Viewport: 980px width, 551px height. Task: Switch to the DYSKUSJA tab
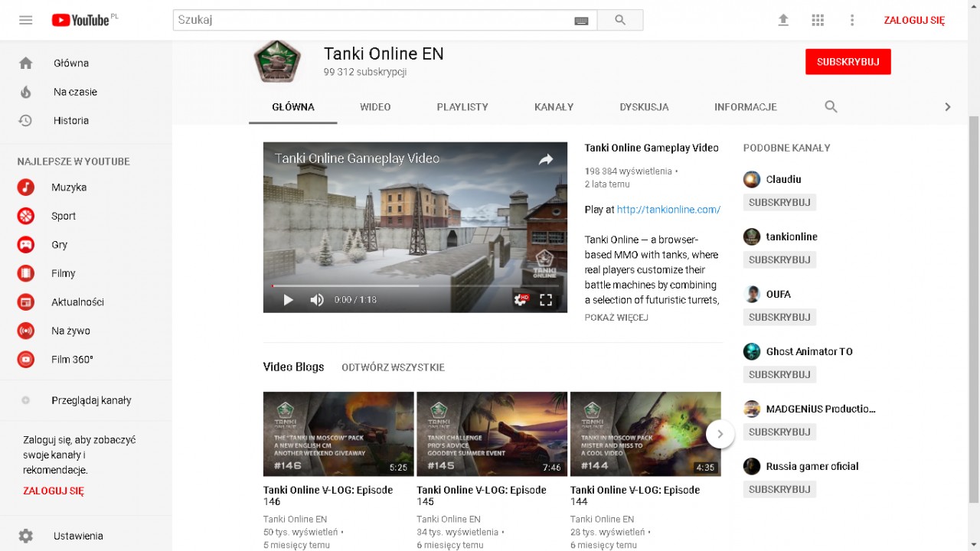pos(644,107)
